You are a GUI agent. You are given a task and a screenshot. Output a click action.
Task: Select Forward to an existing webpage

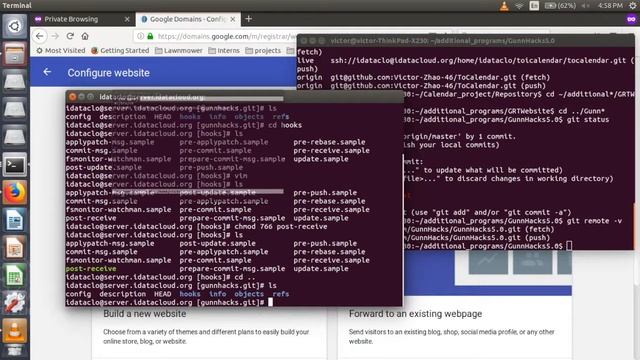(415, 313)
